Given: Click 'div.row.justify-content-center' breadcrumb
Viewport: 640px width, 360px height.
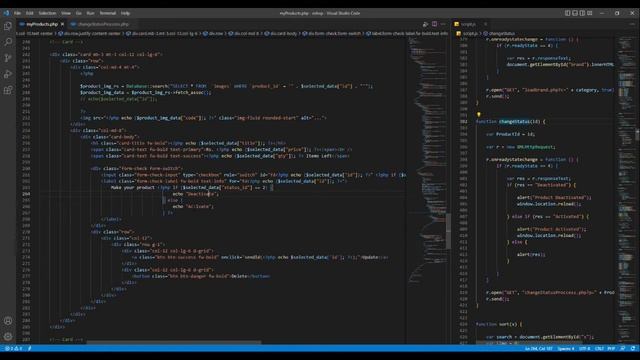Looking at the screenshot, I should coord(89,33).
